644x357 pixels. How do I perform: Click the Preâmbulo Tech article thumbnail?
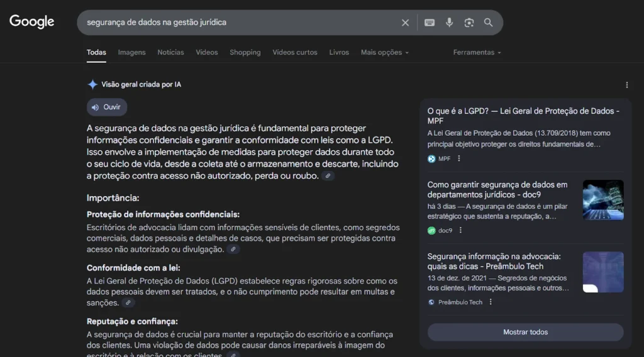click(603, 272)
